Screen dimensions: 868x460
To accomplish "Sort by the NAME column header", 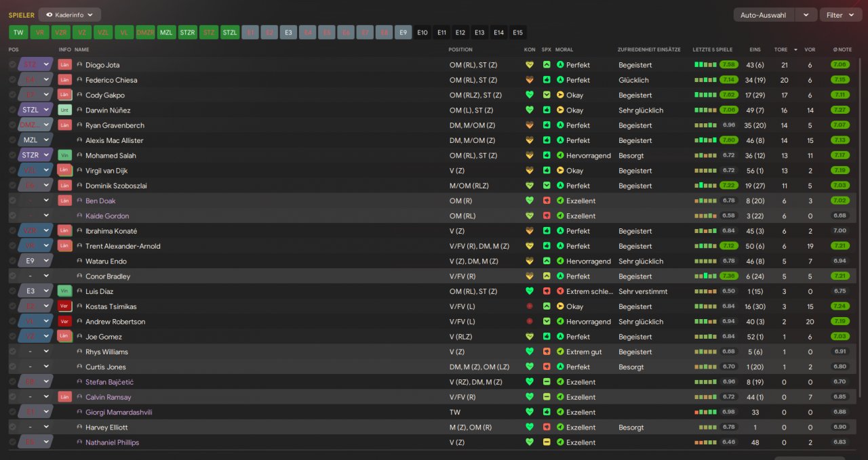I will tap(81, 49).
